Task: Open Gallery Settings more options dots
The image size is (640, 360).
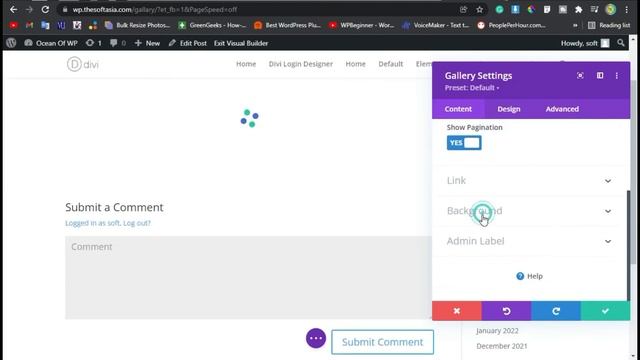Action: pos(617,76)
